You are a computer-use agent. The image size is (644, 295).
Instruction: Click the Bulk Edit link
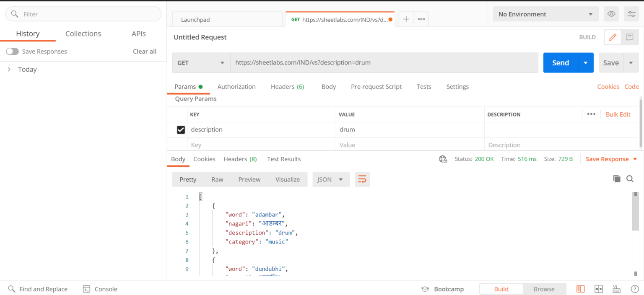pos(618,114)
